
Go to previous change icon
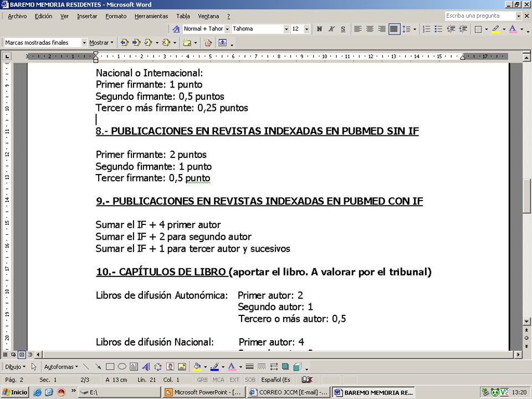click(125, 43)
